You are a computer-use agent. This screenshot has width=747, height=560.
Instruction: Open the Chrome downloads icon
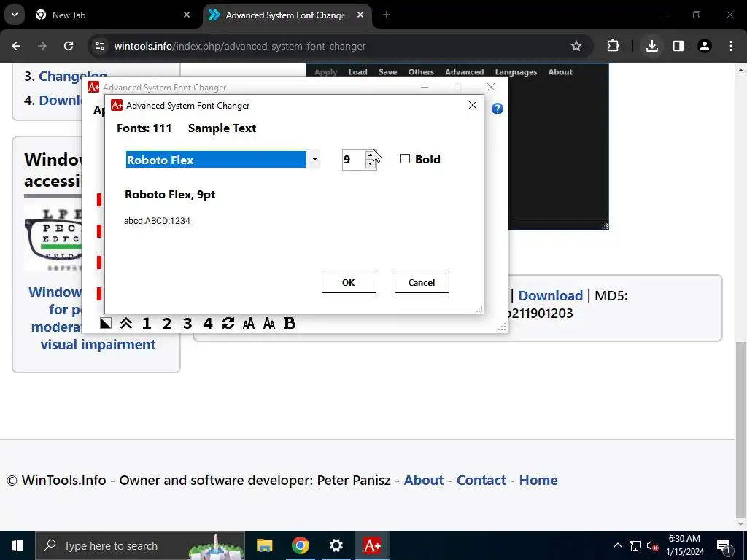[651, 46]
